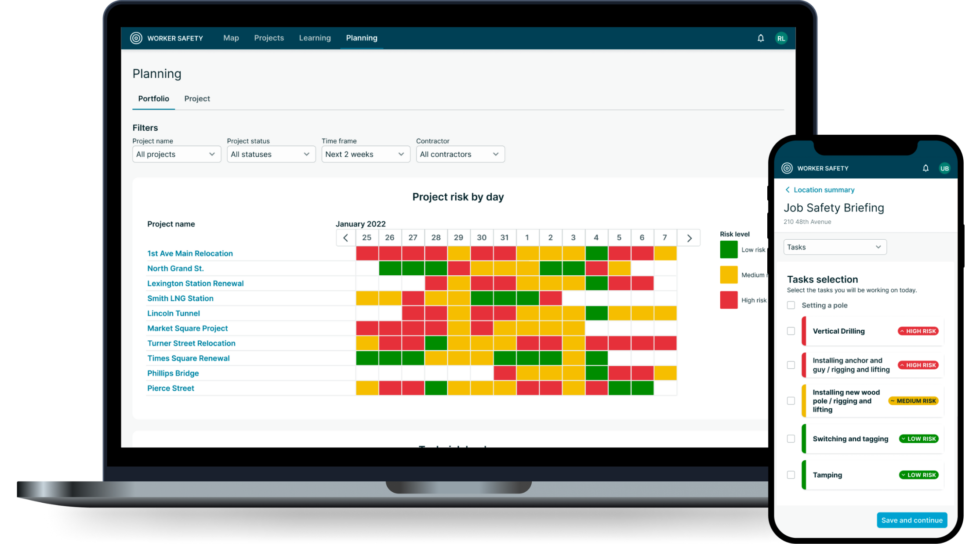Image resolution: width=980 pixels, height=544 pixels.
Task: Switch to the Project tab in Planning
Action: click(x=197, y=98)
